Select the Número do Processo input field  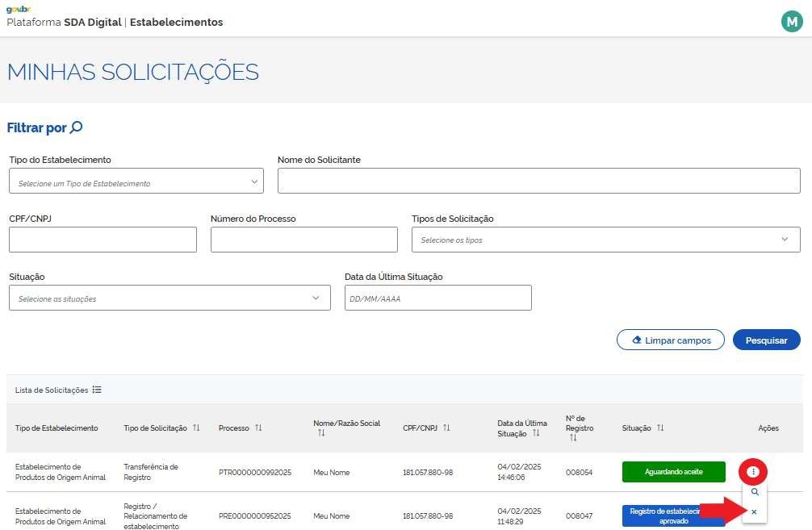click(x=303, y=240)
